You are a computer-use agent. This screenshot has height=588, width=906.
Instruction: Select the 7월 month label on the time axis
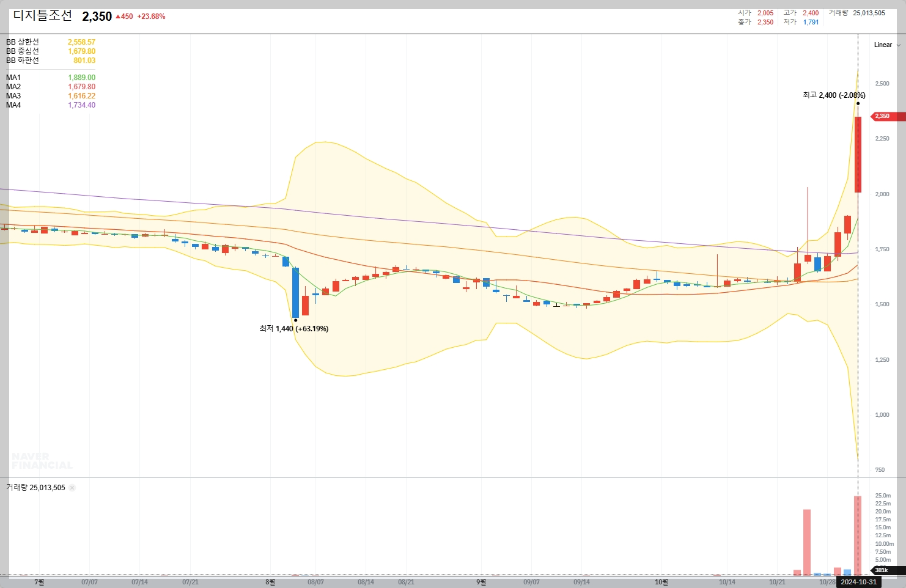point(39,582)
